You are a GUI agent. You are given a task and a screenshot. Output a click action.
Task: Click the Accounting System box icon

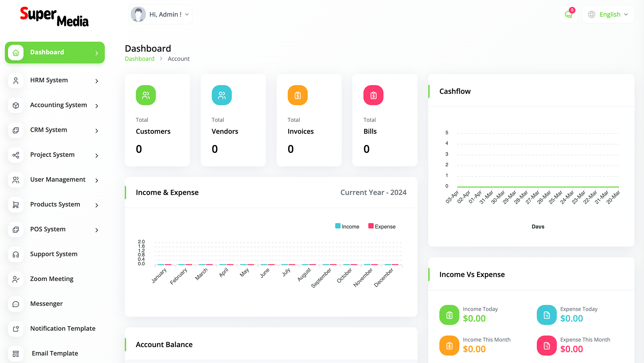click(16, 106)
